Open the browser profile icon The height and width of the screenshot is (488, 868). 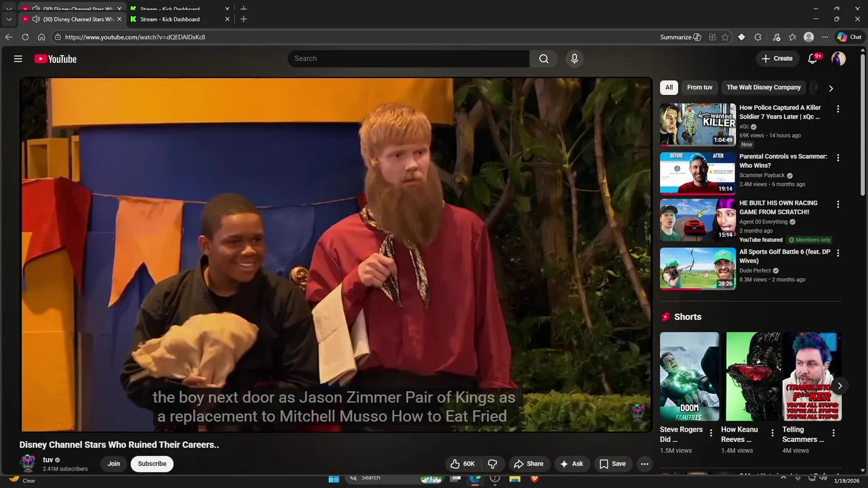pyautogui.click(x=808, y=37)
